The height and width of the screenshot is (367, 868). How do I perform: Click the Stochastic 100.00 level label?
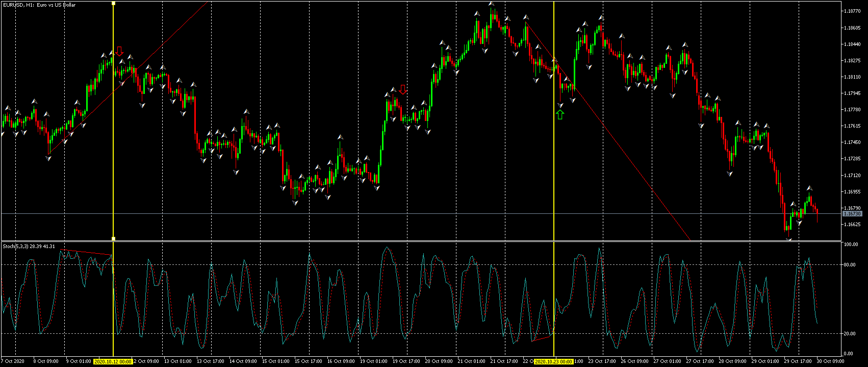[x=851, y=244]
